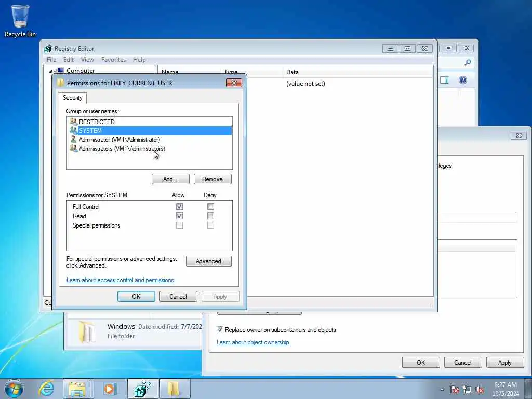Open the Explorer help question mark icon
Viewport: 532px width, 399px height.
point(463,80)
